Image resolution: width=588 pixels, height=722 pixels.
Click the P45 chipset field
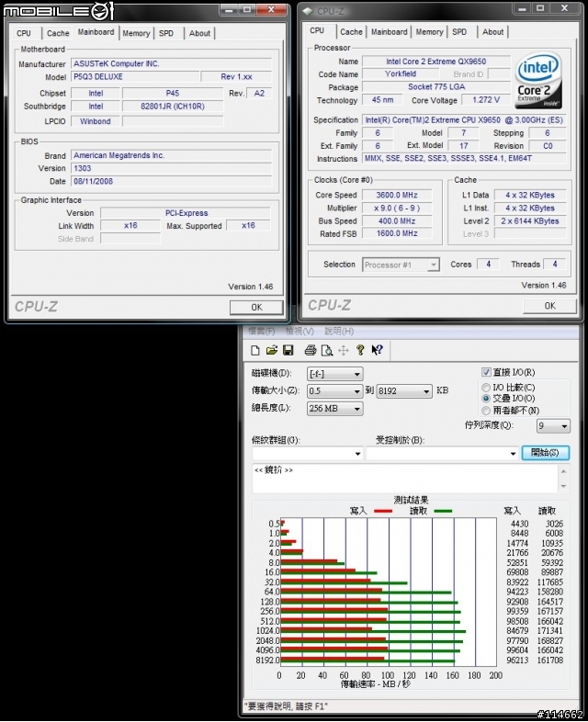[173, 93]
